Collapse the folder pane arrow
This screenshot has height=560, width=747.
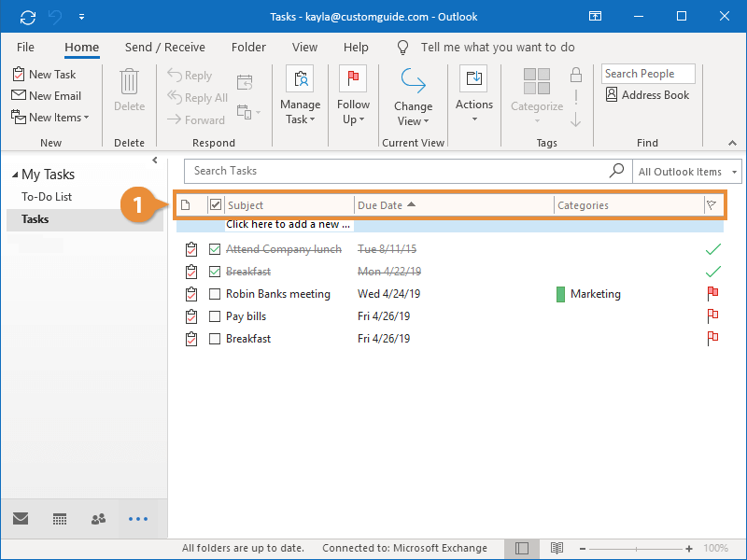pyautogui.click(x=155, y=160)
